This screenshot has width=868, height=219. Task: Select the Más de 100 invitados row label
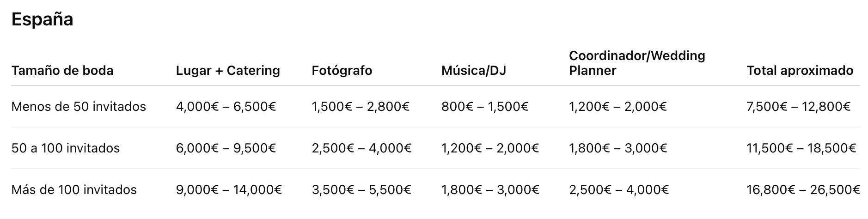74,190
